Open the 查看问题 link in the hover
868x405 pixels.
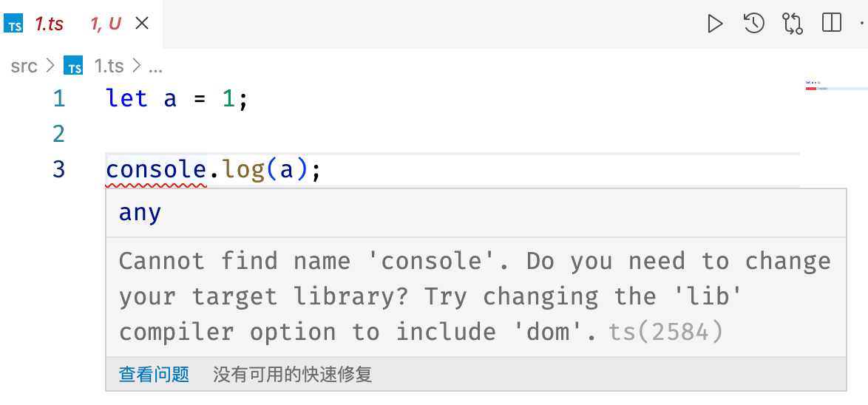coord(154,375)
